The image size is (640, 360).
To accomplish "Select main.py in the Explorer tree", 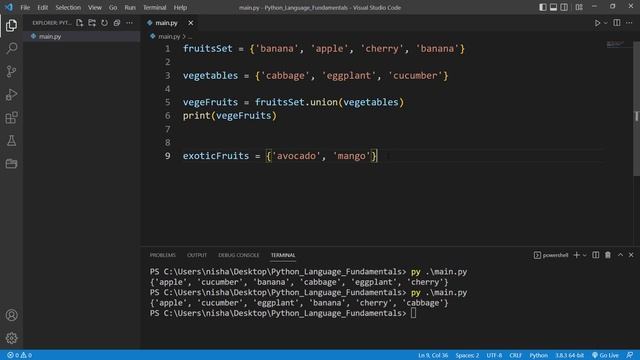I will 82,36.
